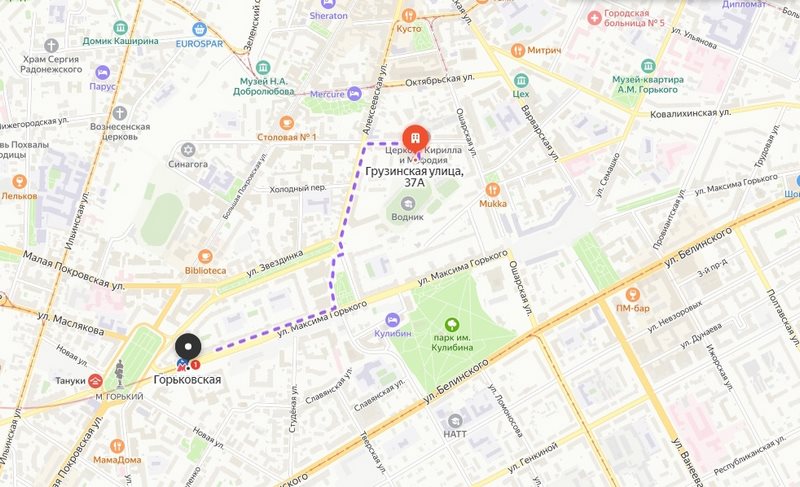The image size is (800, 487).
Task: Open the EUROSPAR shopping basket icon
Action: pos(199,29)
